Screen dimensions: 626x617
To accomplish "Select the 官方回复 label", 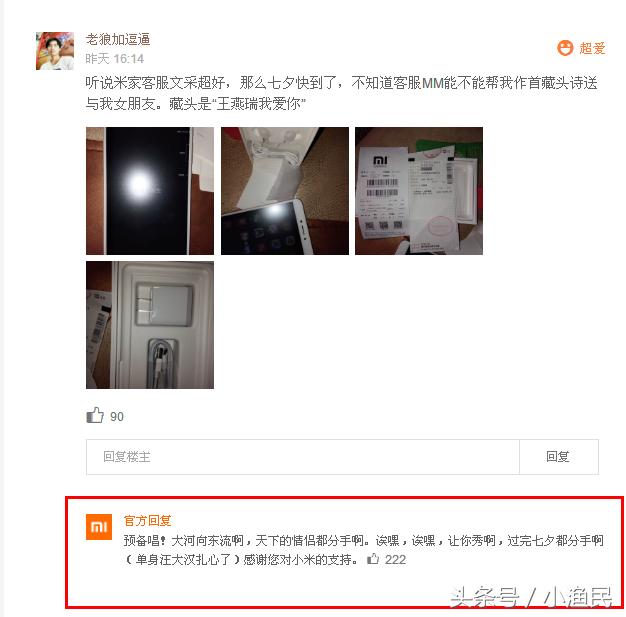I will click(x=147, y=521).
